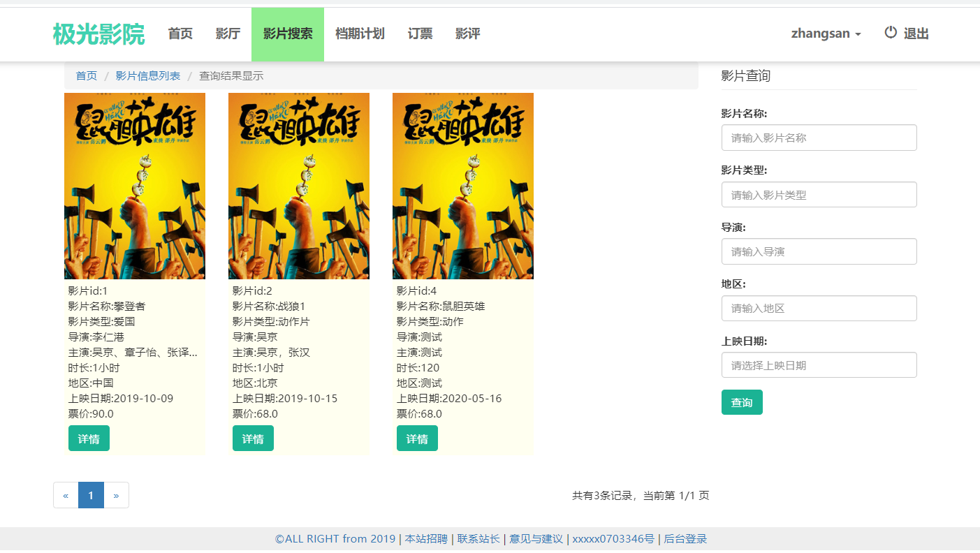Focus the 地区 input field
The width and height of the screenshot is (980, 553).
pyautogui.click(x=819, y=308)
